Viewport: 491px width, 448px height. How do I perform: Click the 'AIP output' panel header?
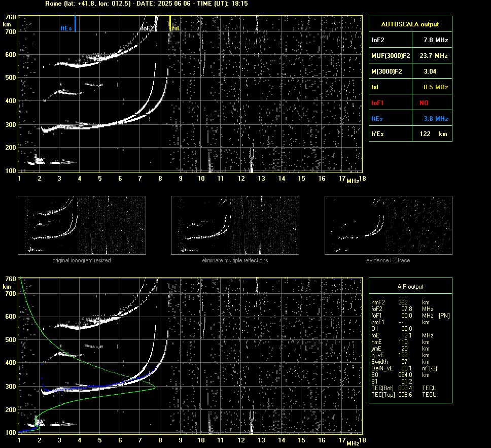[410, 287]
